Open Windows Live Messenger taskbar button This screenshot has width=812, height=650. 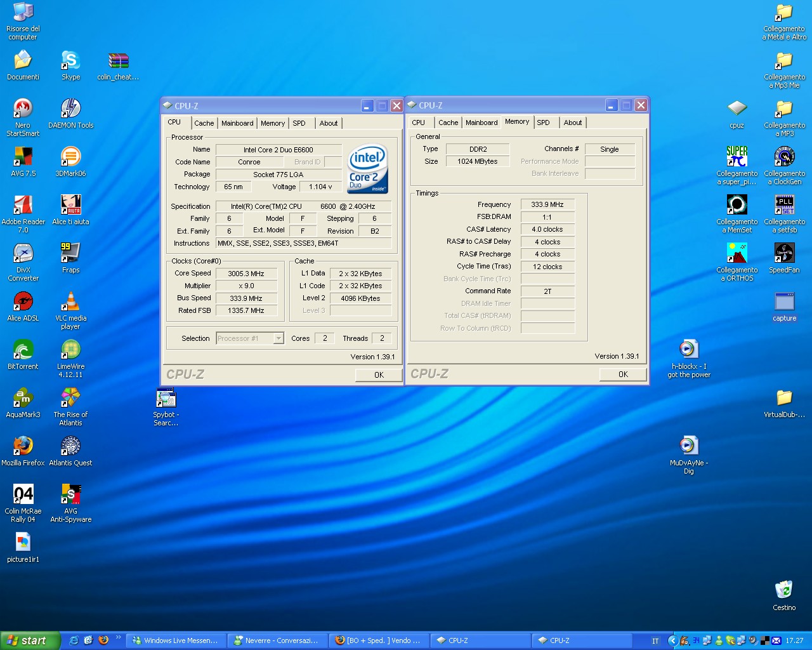[x=177, y=640]
